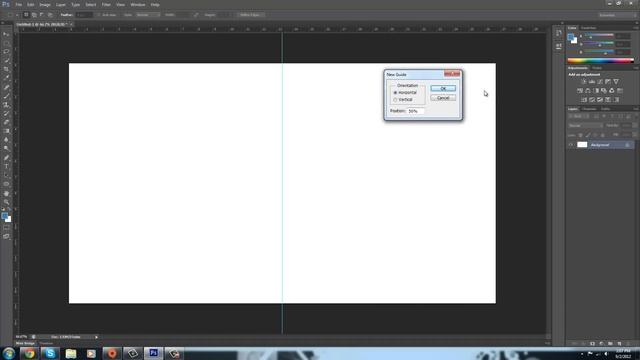Switch to the Paths tab
This screenshot has height=360, width=640.
click(606, 109)
